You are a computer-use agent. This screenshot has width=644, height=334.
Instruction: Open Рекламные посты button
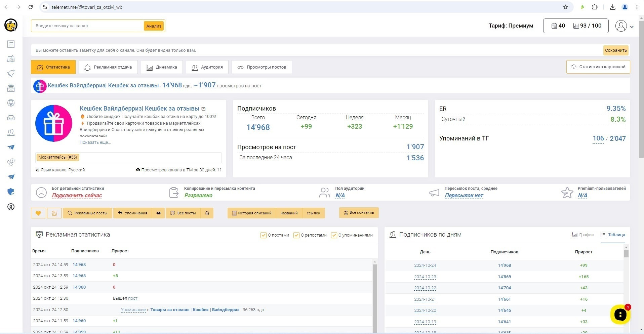click(87, 213)
